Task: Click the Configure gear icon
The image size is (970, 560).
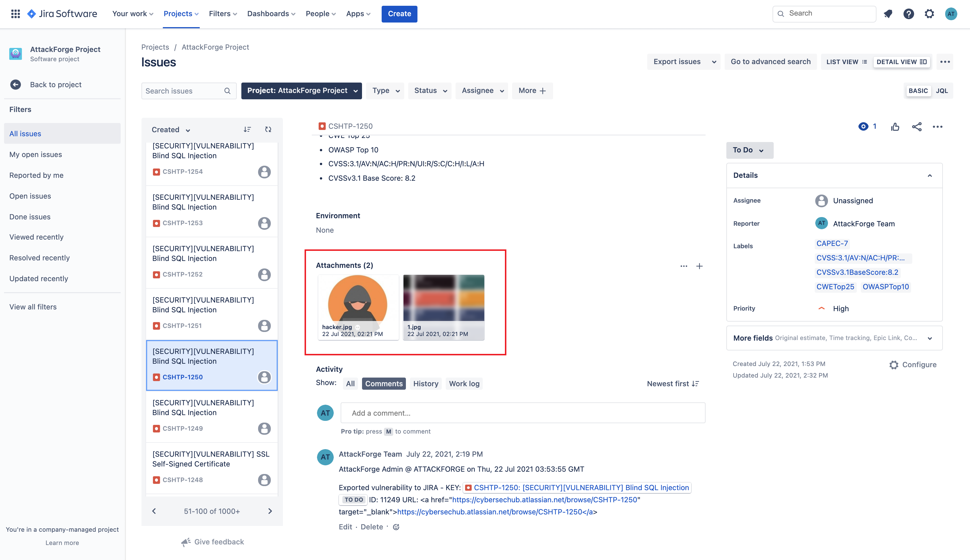Action: tap(893, 365)
